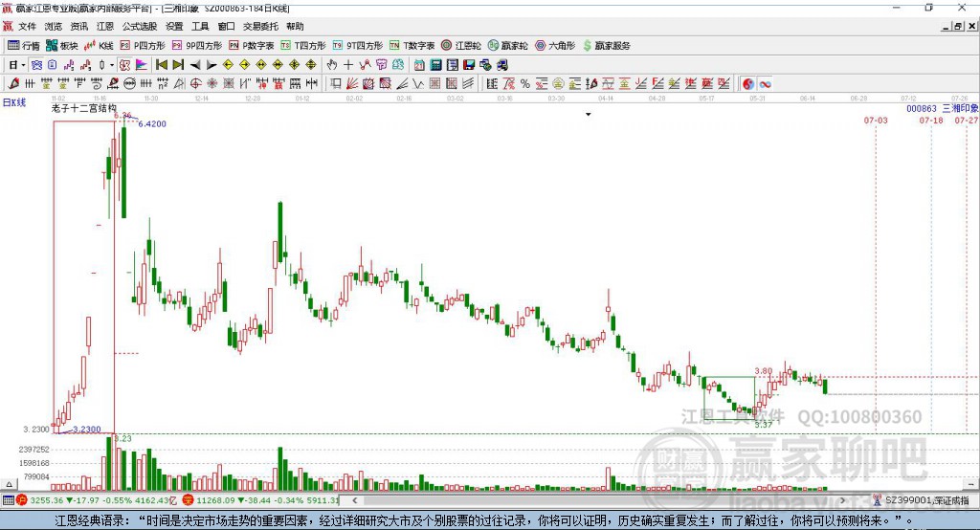
Task: Open the 窗口 menu
Action: click(226, 26)
